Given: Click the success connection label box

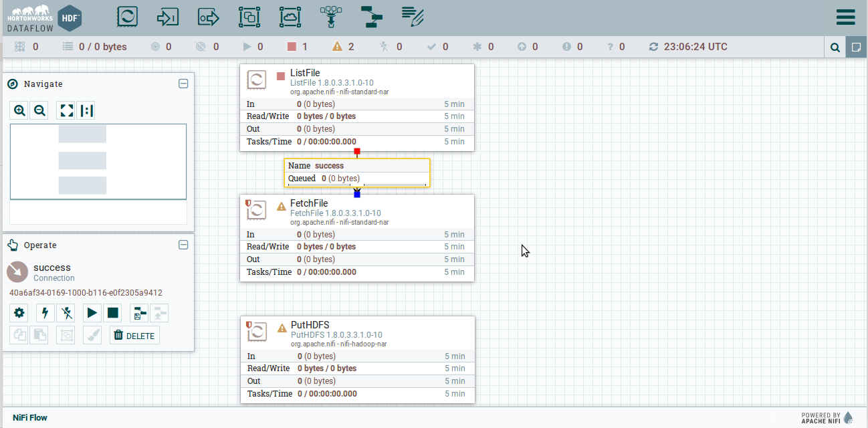Looking at the screenshot, I should (356, 173).
